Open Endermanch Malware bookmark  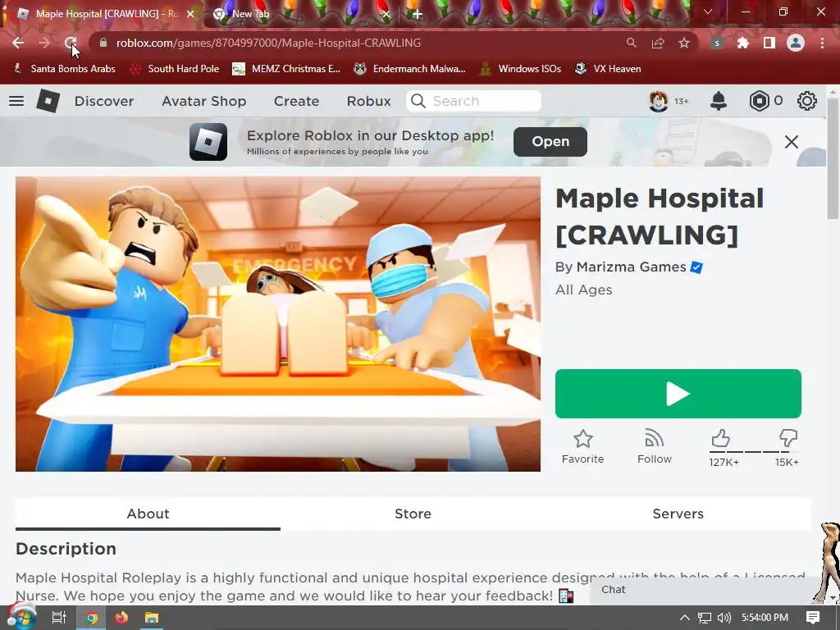tap(409, 69)
